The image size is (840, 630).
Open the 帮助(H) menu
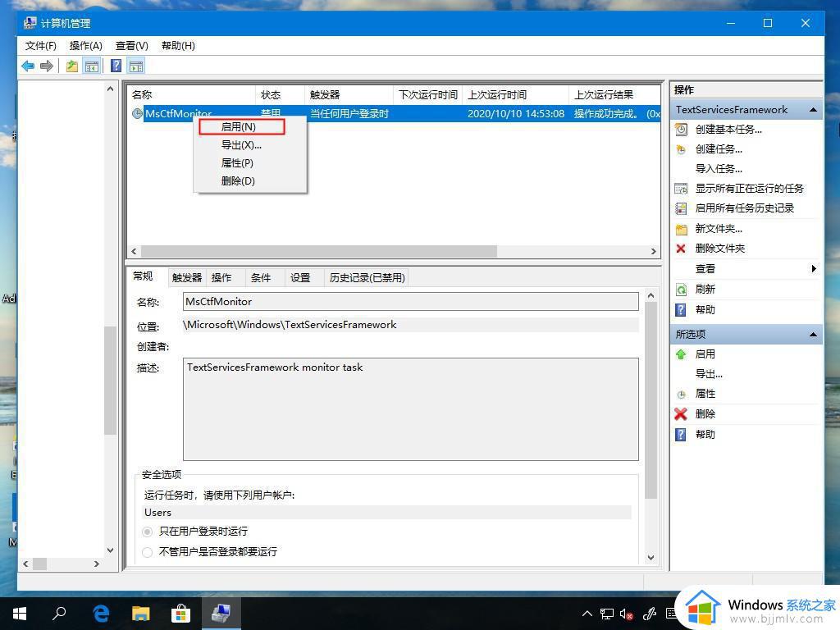pyautogui.click(x=178, y=46)
